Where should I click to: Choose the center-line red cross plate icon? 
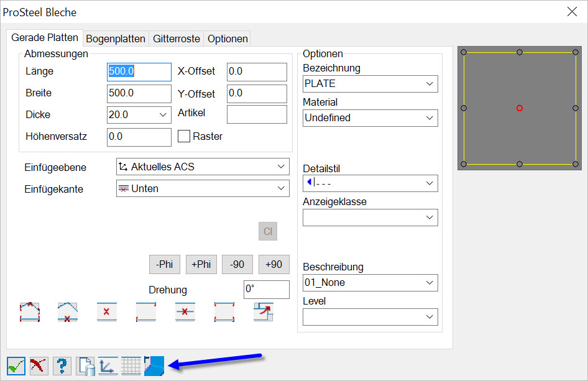[x=185, y=312]
